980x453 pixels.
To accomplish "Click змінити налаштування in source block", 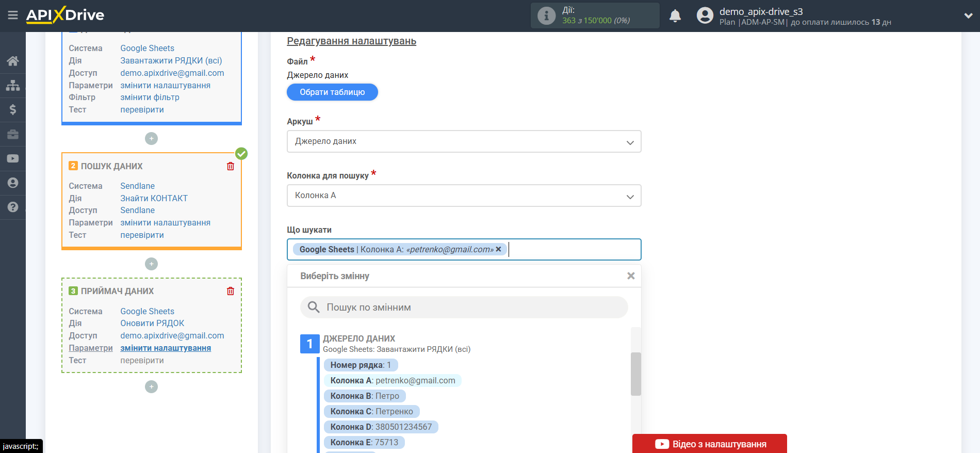I will (165, 85).
